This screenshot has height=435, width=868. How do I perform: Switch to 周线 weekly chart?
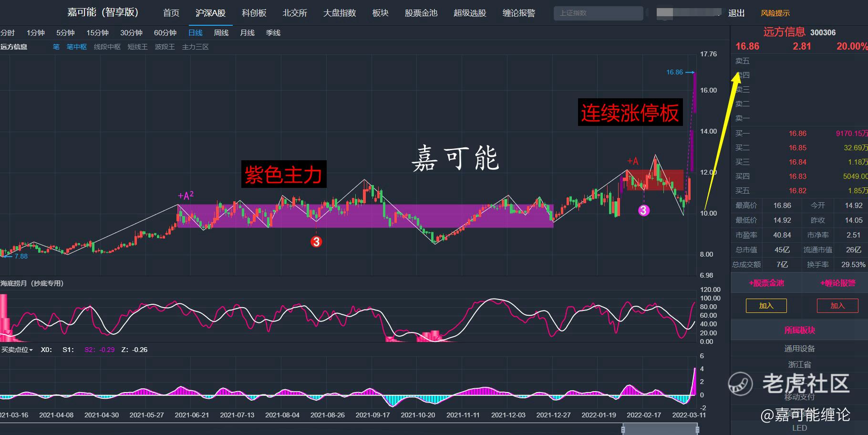point(221,32)
